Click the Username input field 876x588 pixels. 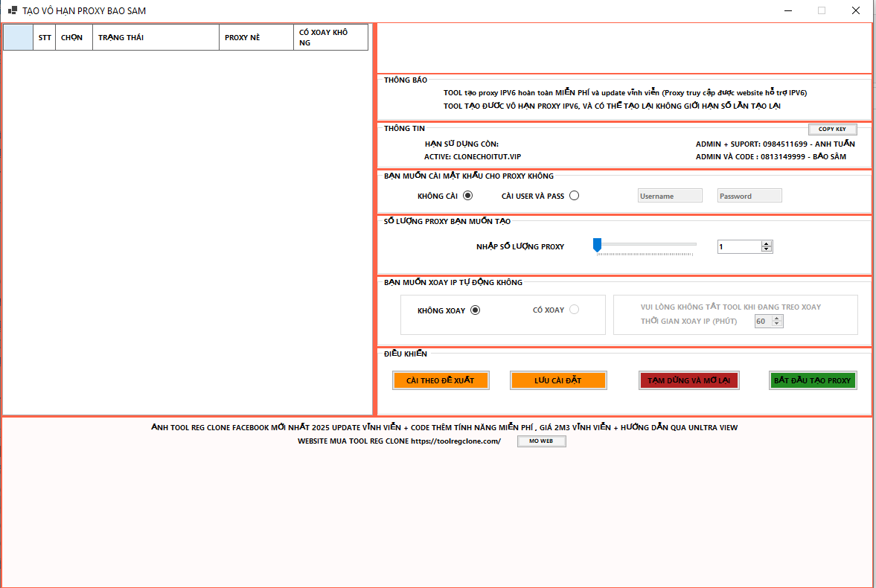click(x=669, y=195)
